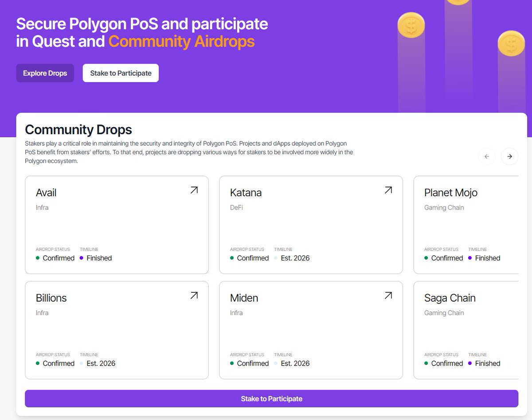Open the Katana card title
Screen dimensions: 532x420
tap(246, 193)
